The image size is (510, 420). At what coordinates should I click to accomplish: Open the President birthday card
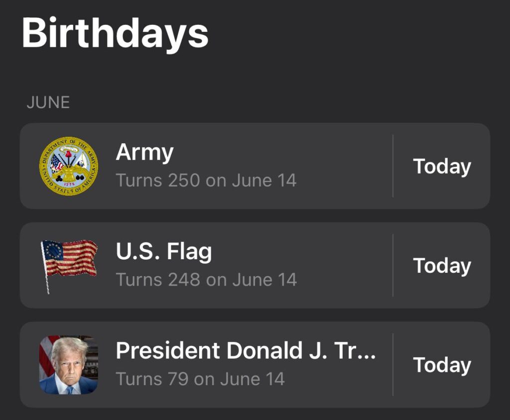255,365
